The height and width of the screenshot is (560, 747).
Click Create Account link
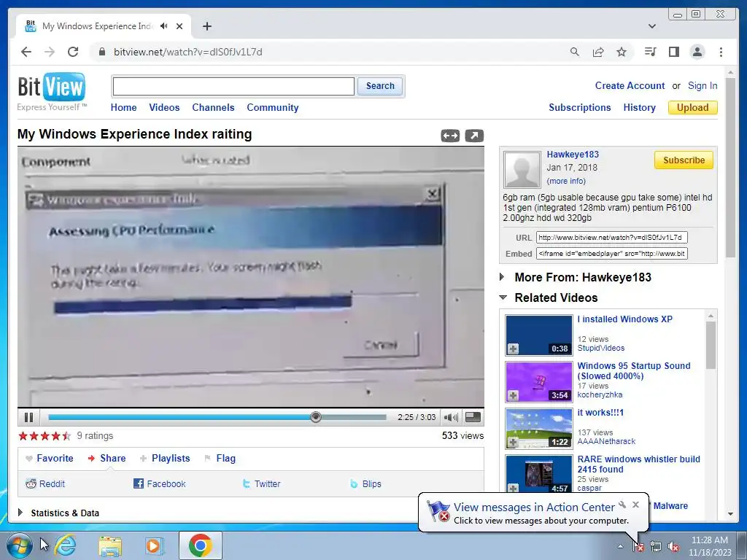pos(630,86)
